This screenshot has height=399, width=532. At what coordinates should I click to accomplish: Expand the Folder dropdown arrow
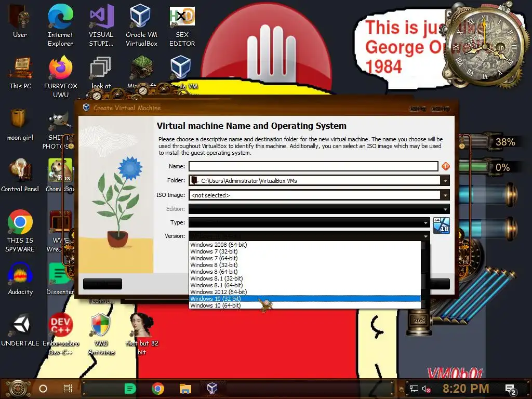445,180
